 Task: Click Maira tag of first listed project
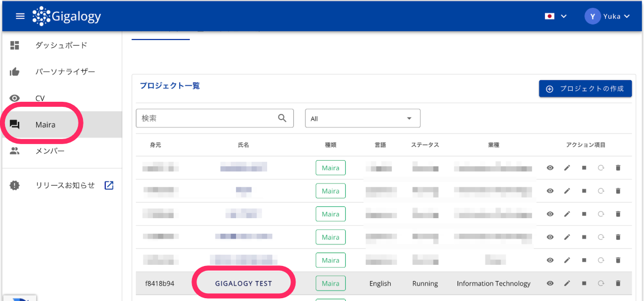(x=331, y=168)
